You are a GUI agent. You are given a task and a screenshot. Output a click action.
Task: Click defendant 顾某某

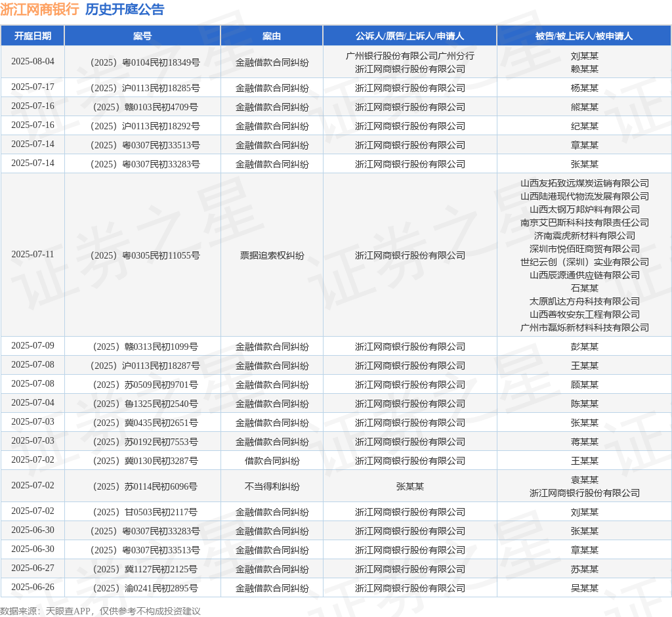click(x=584, y=385)
